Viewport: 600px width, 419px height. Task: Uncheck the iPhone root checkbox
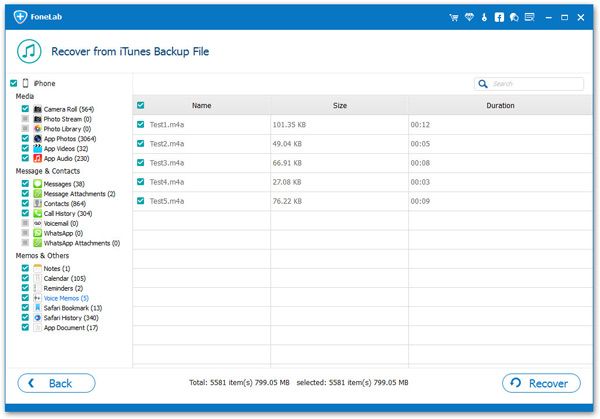coord(14,83)
